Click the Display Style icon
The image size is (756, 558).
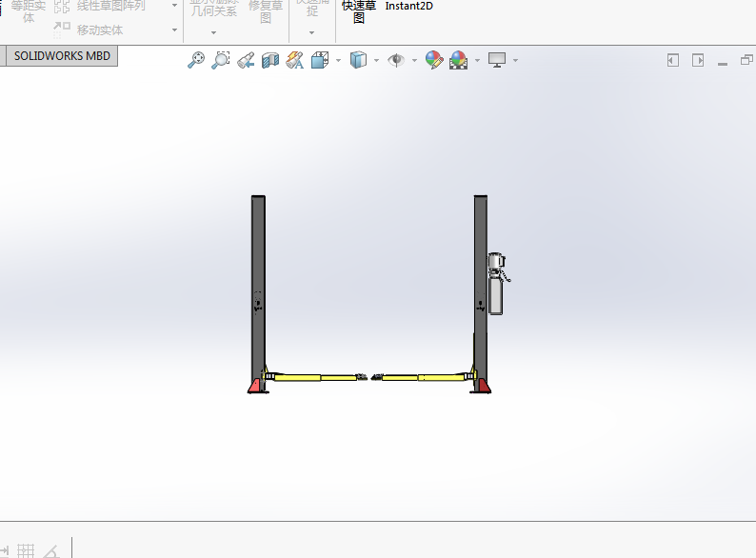tap(358, 60)
